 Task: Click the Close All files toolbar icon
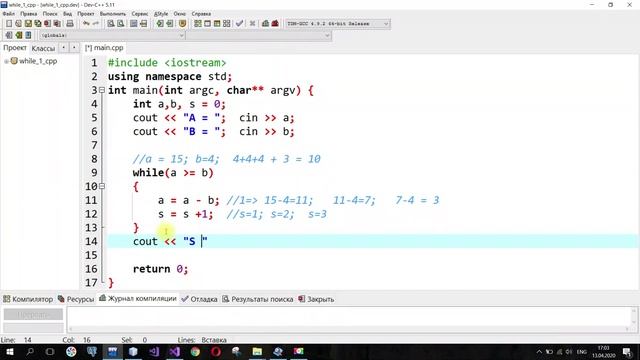pyautogui.click(x=58, y=24)
